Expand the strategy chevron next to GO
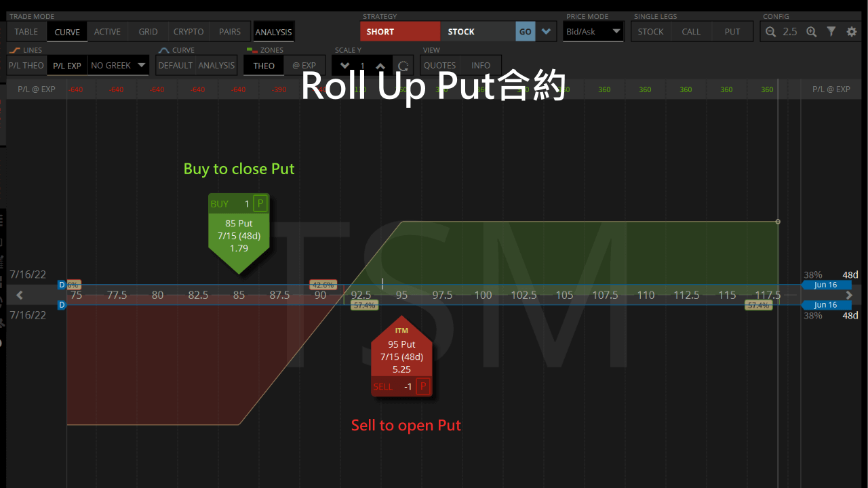Viewport: 868px width, 488px height. pyautogui.click(x=546, y=31)
